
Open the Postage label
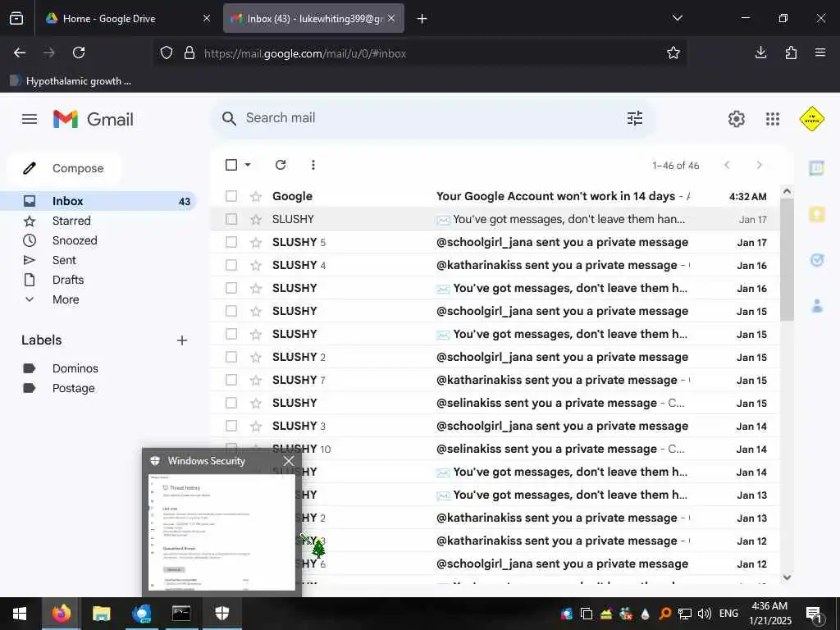tap(73, 388)
